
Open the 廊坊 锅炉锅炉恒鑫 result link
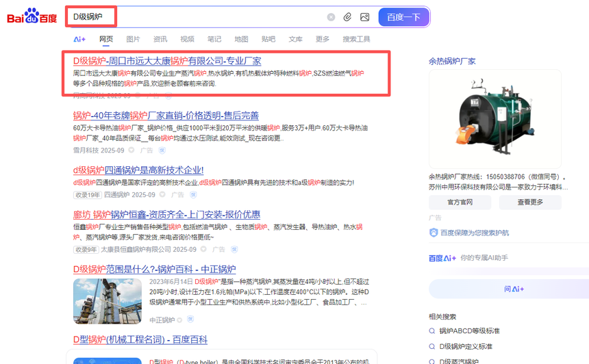[x=166, y=214]
